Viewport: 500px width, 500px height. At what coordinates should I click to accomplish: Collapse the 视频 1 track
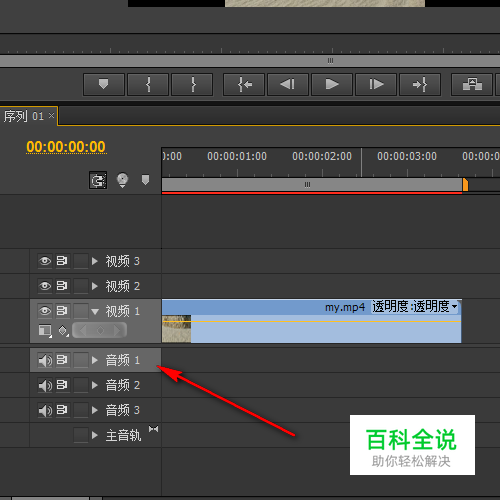click(95, 312)
